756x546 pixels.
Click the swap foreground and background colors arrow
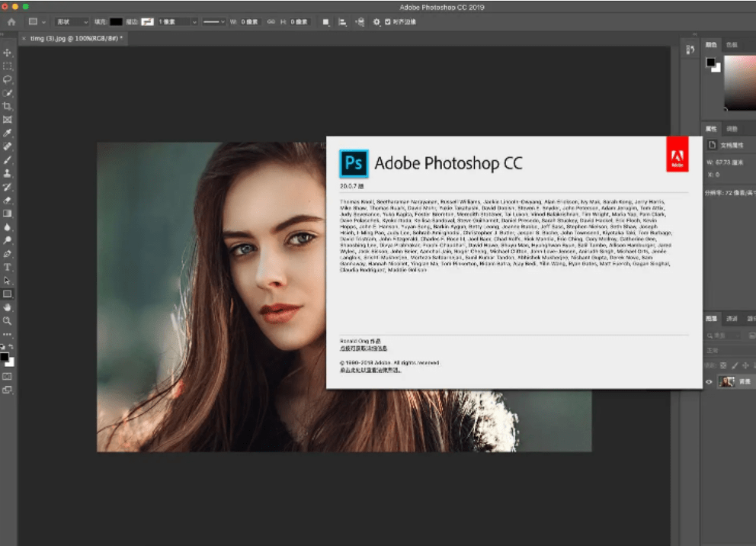click(11, 346)
